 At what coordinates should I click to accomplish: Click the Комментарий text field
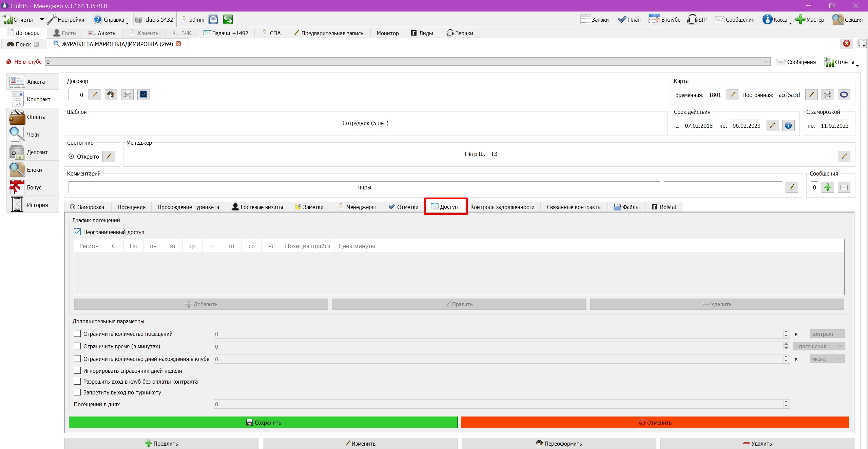(365, 187)
